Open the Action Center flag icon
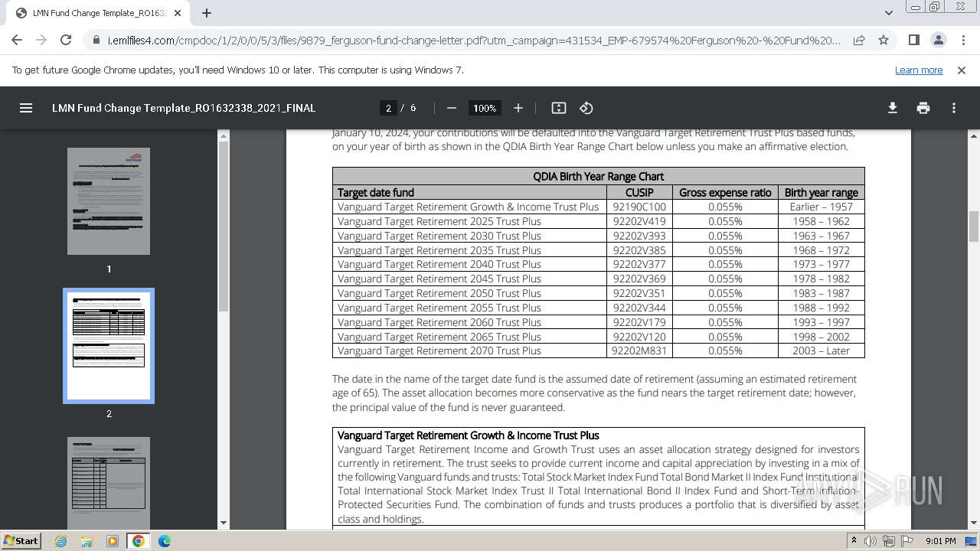The height and width of the screenshot is (551, 980). click(906, 541)
